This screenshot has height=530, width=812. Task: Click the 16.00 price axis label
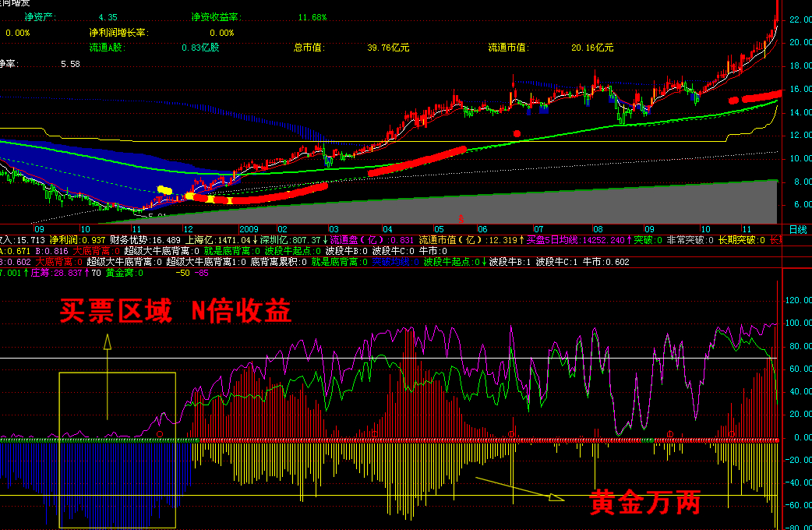tap(800, 89)
